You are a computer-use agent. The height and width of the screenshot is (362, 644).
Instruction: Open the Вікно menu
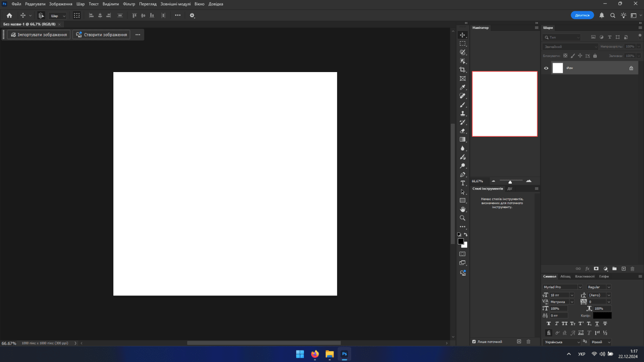pos(199,4)
